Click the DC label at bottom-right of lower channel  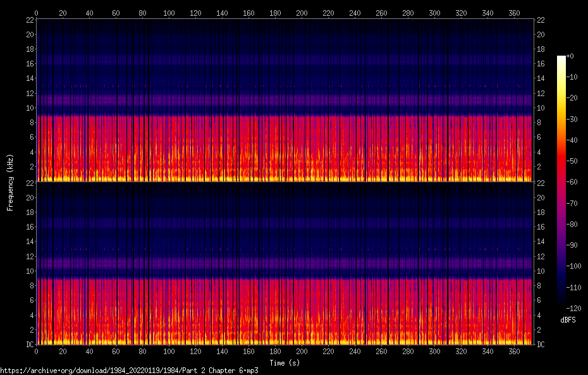pyautogui.click(x=541, y=345)
